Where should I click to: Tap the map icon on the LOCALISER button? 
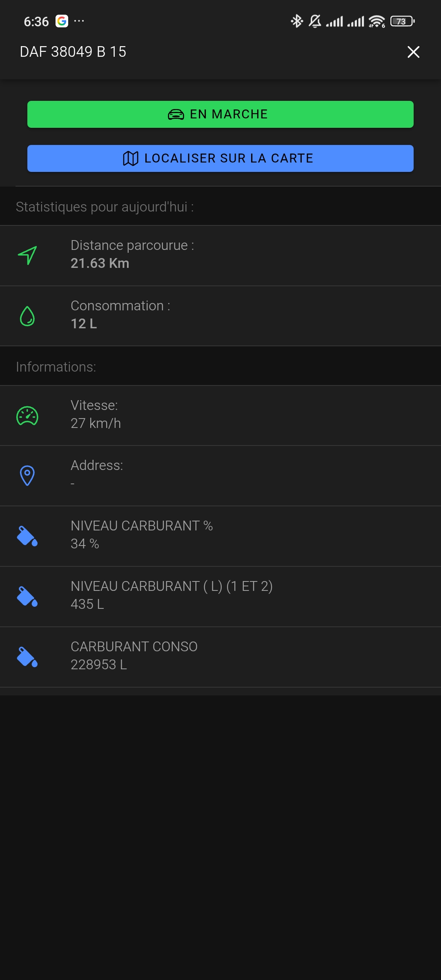pyautogui.click(x=131, y=158)
